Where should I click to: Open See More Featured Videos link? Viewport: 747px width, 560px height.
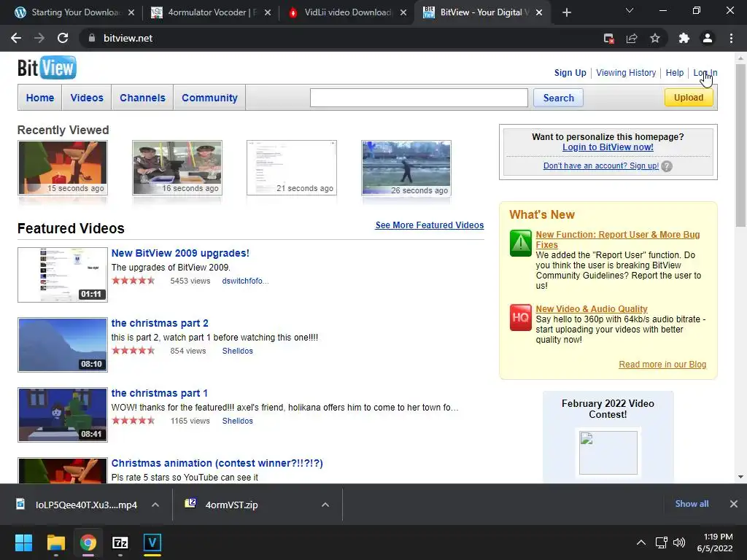point(429,225)
